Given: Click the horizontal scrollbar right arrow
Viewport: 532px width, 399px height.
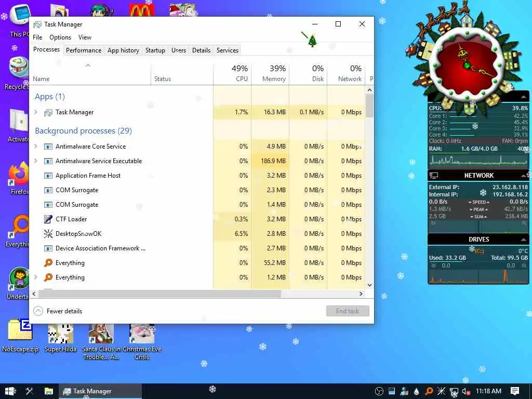Looking at the screenshot, I should (361, 294).
